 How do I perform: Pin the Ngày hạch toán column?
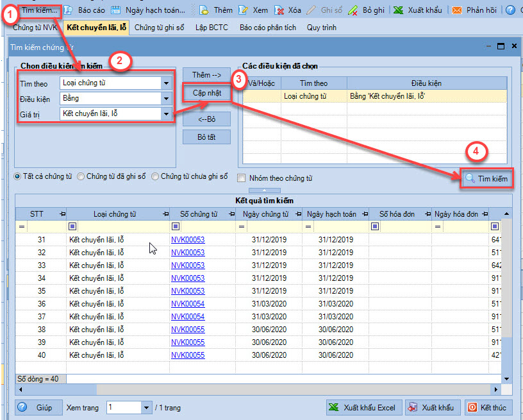[x=365, y=214]
